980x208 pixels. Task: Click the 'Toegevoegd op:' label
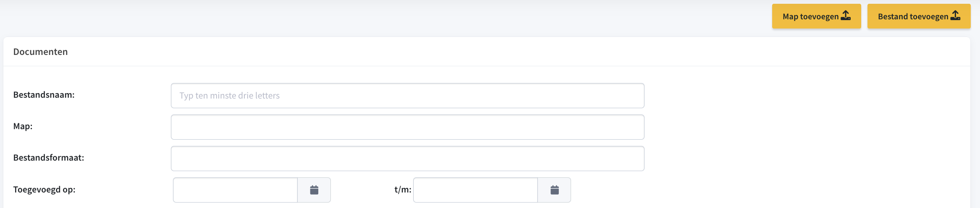click(x=44, y=190)
